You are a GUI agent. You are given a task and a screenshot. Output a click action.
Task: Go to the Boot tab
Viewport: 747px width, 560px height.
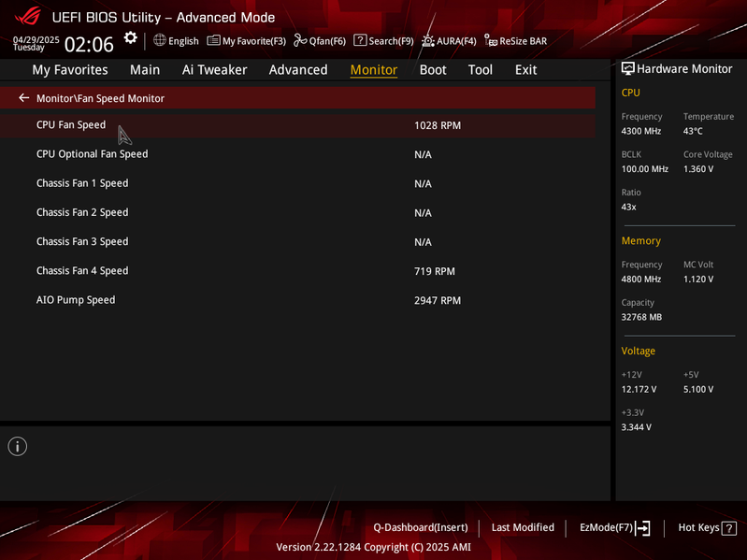point(433,70)
